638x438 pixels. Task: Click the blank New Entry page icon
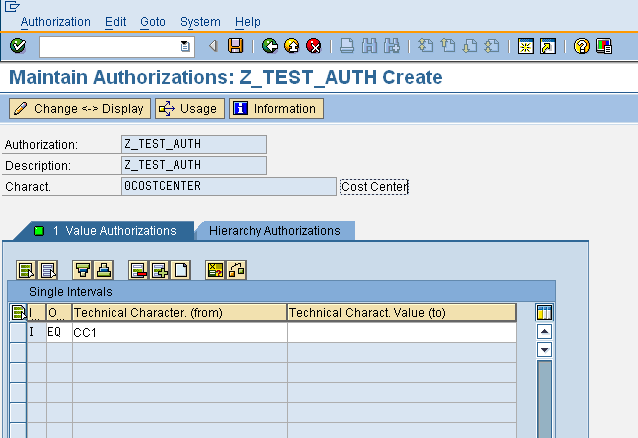pyautogui.click(x=181, y=270)
